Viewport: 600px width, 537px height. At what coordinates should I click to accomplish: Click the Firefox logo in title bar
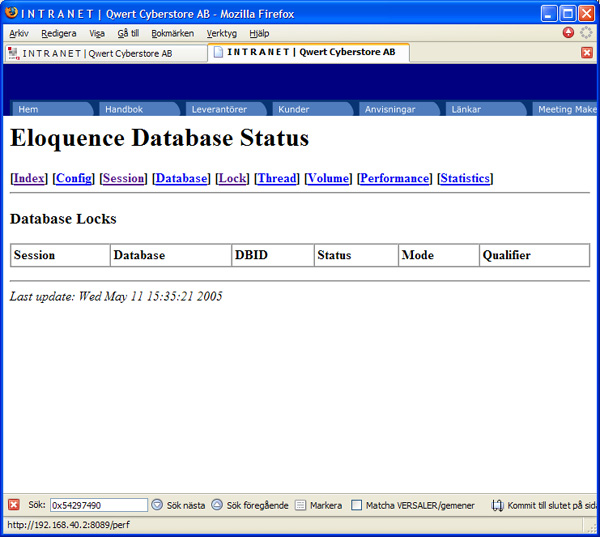(11, 13)
